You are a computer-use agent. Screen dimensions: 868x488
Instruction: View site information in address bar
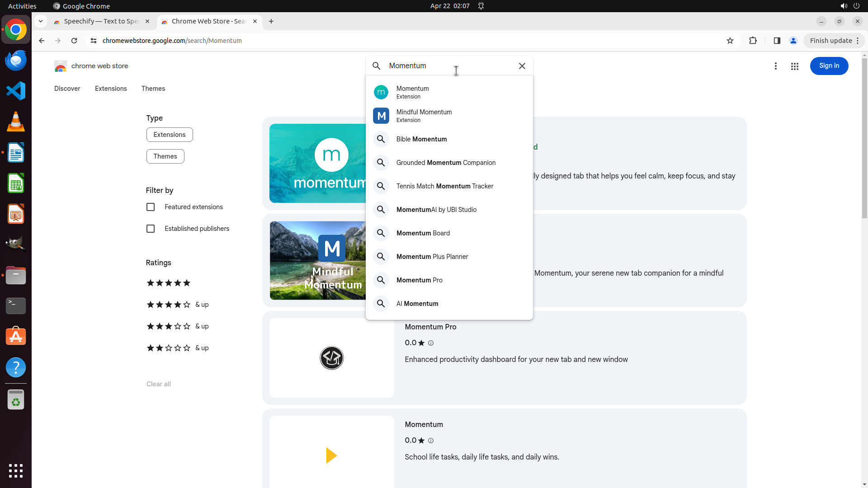(x=94, y=41)
